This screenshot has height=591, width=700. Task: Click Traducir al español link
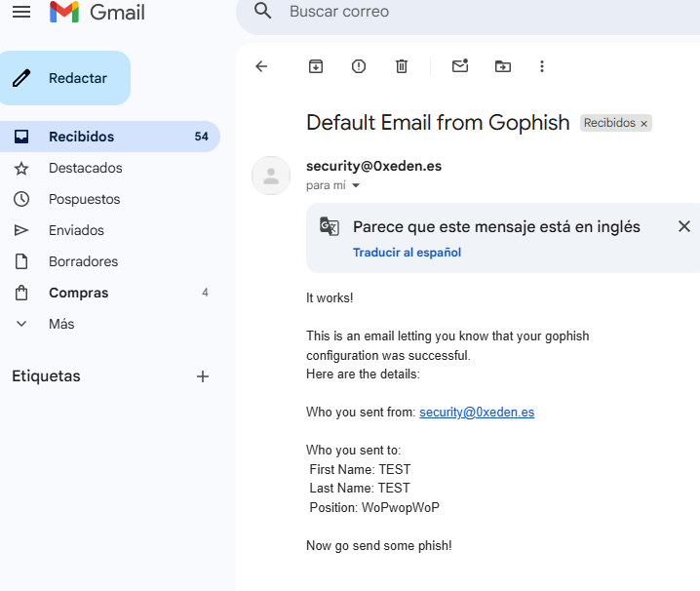click(407, 253)
